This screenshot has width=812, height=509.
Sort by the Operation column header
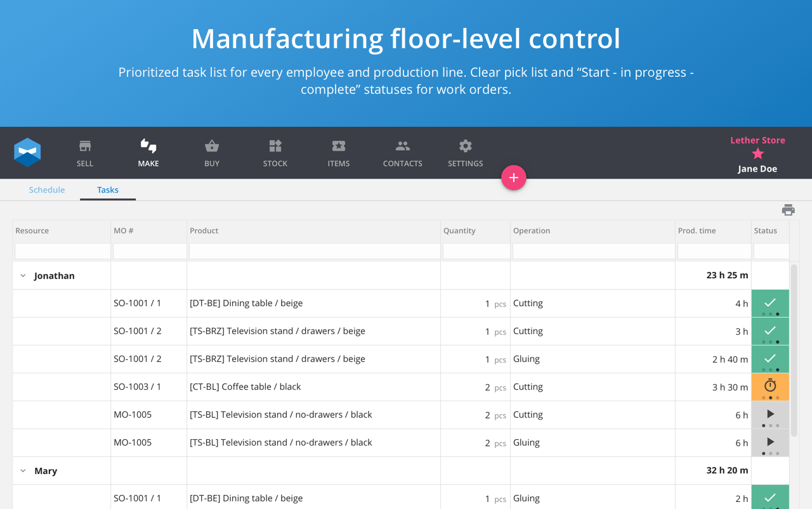[532, 231]
